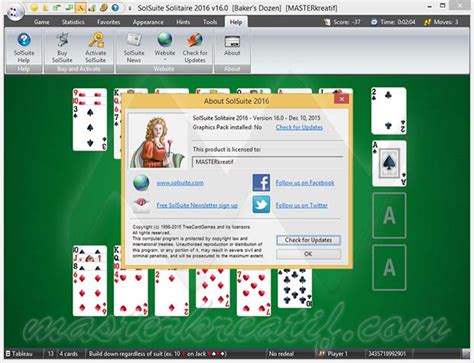Open the Hints ribbon tab
Image resolution: width=474 pixels, height=363 pixels.
click(x=183, y=22)
